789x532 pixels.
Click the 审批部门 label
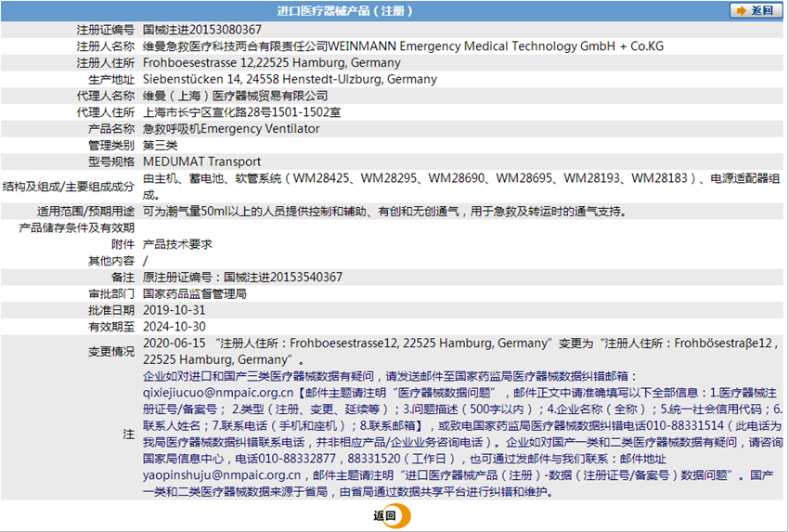111,294
